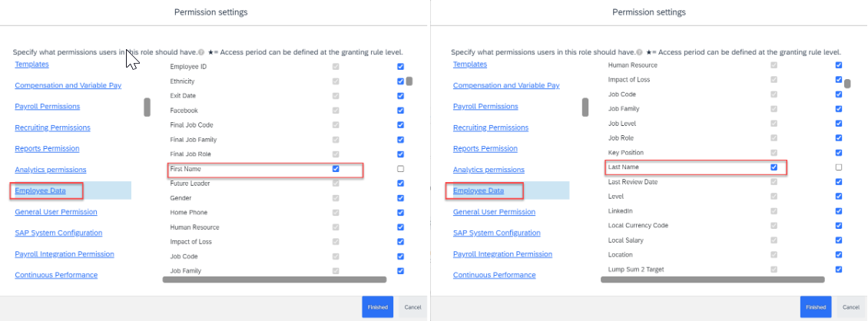Uncheck the First Name view checkbox
This screenshot has width=868, height=321.
tap(336, 169)
